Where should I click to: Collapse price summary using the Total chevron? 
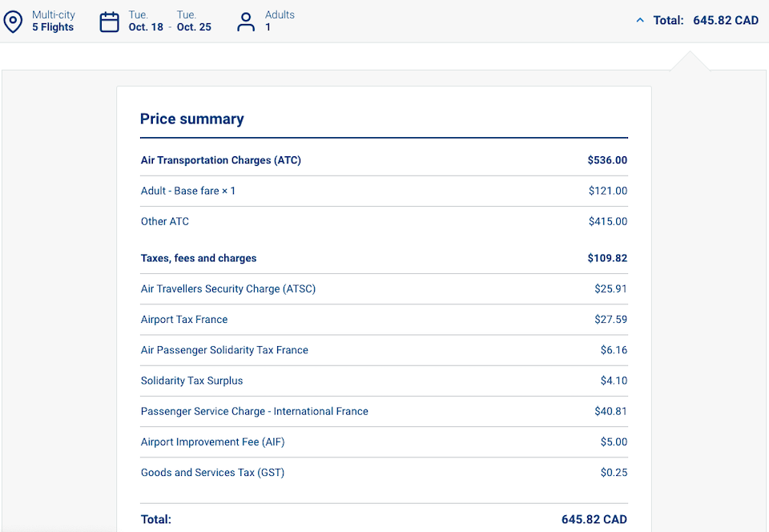640,21
